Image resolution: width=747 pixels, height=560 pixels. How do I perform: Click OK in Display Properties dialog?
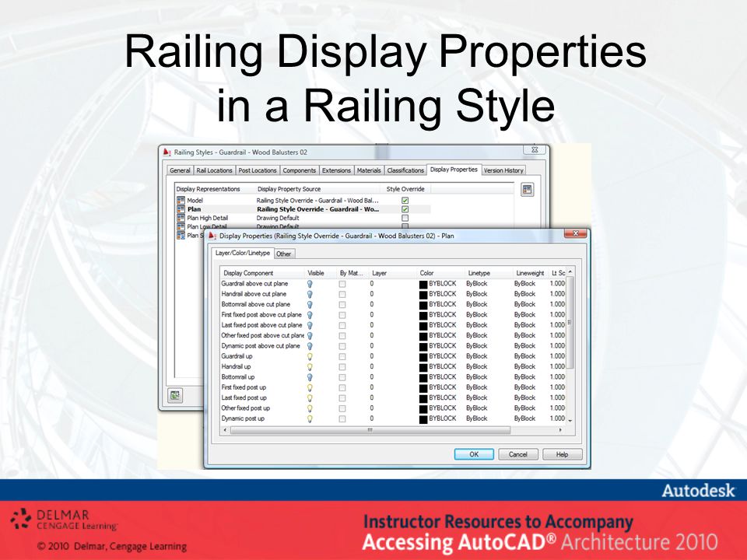474,454
